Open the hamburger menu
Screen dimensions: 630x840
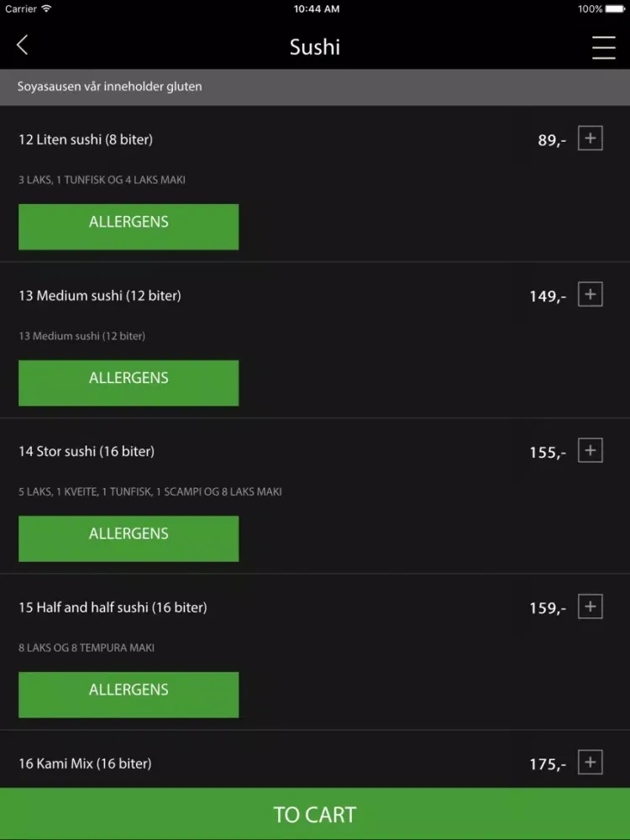(603, 47)
